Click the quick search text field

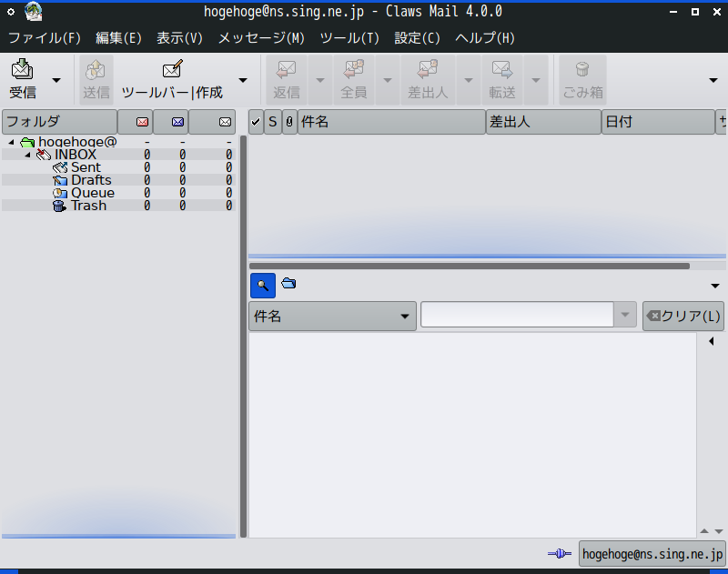517,315
